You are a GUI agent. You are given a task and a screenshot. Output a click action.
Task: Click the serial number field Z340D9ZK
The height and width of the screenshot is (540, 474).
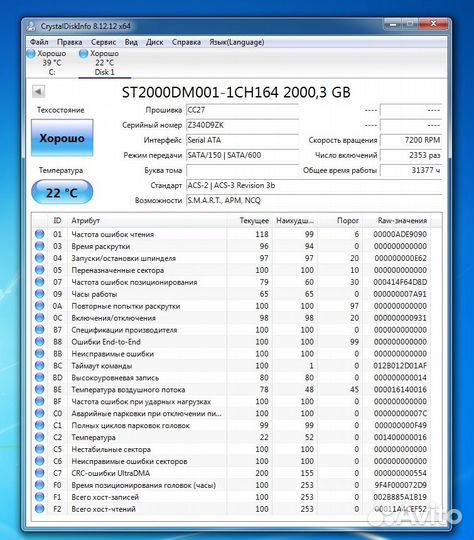[242, 125]
